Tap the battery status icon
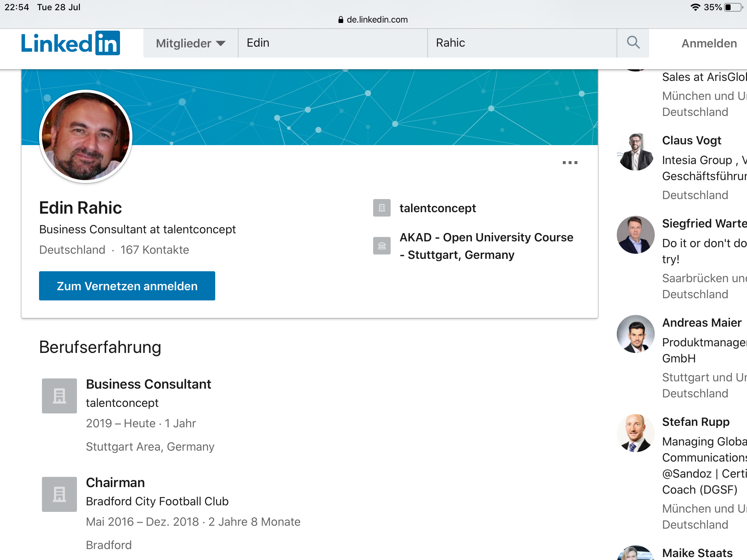Viewport: 747px width, 560px height. [734, 7]
